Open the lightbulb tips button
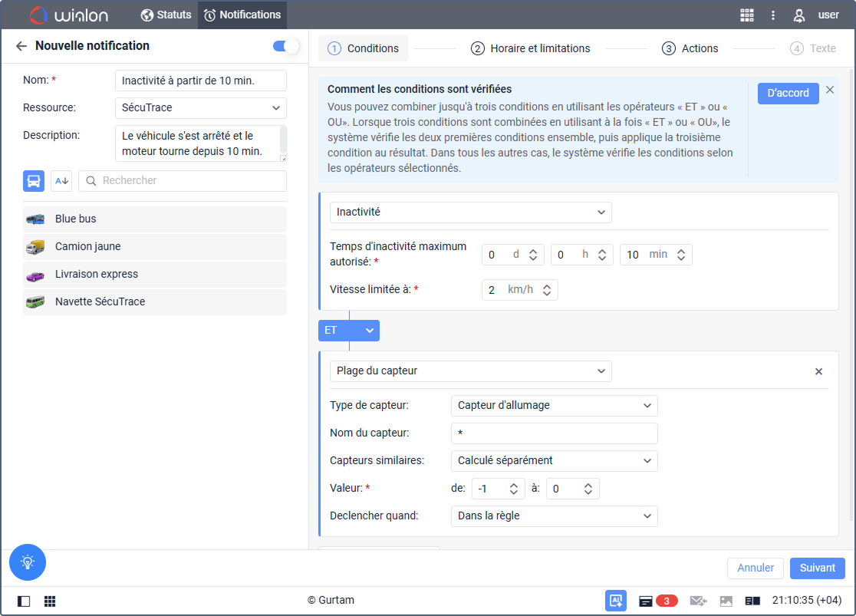The image size is (856, 616). point(28,562)
